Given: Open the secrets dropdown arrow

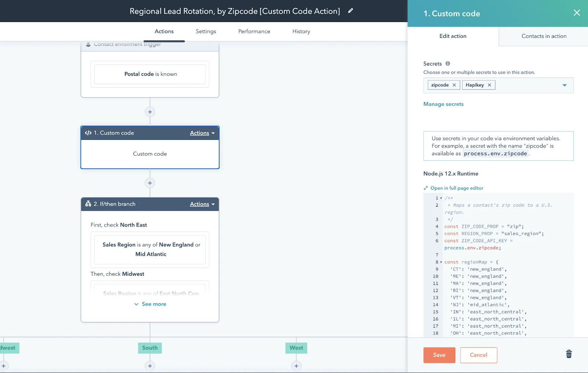Looking at the screenshot, I should pyautogui.click(x=564, y=85).
